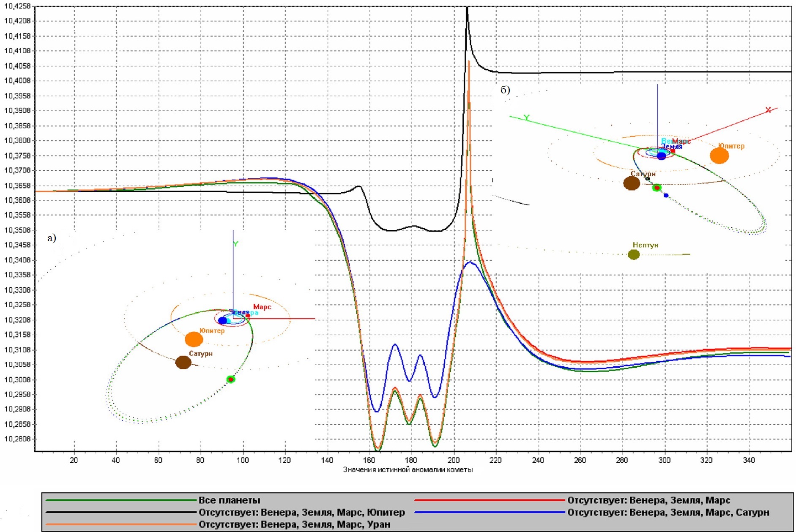796x532 pixels.
Task: Click x-axis tick label '260'
Action: 580,460
